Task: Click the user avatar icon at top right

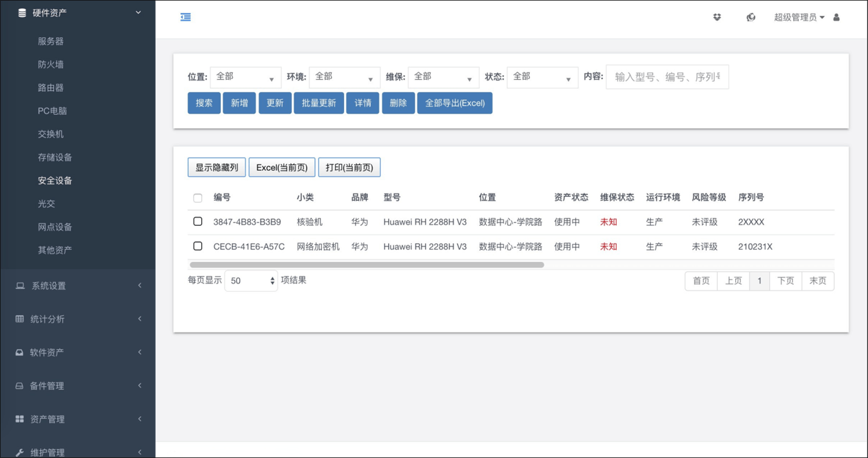Action: [x=836, y=17]
